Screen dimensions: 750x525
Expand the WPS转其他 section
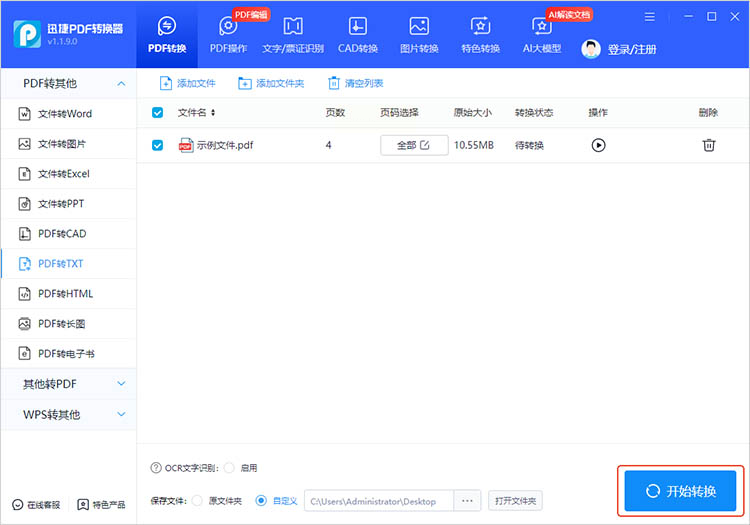121,414
